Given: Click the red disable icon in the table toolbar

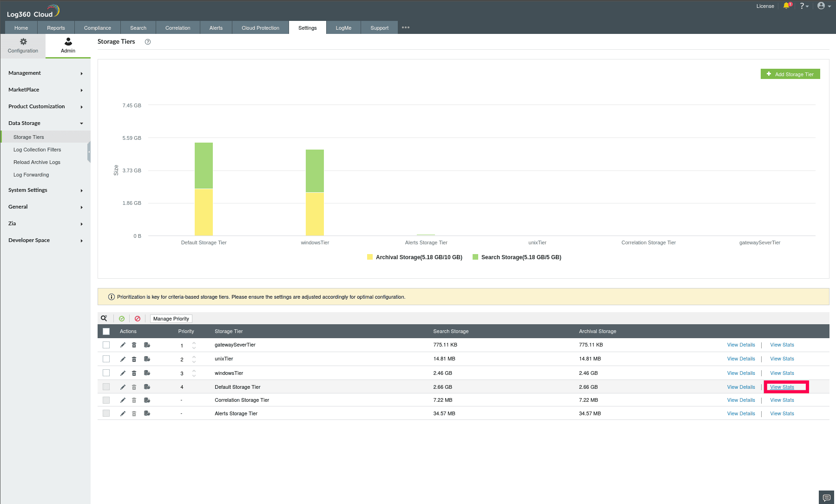Looking at the screenshot, I should click(x=138, y=318).
